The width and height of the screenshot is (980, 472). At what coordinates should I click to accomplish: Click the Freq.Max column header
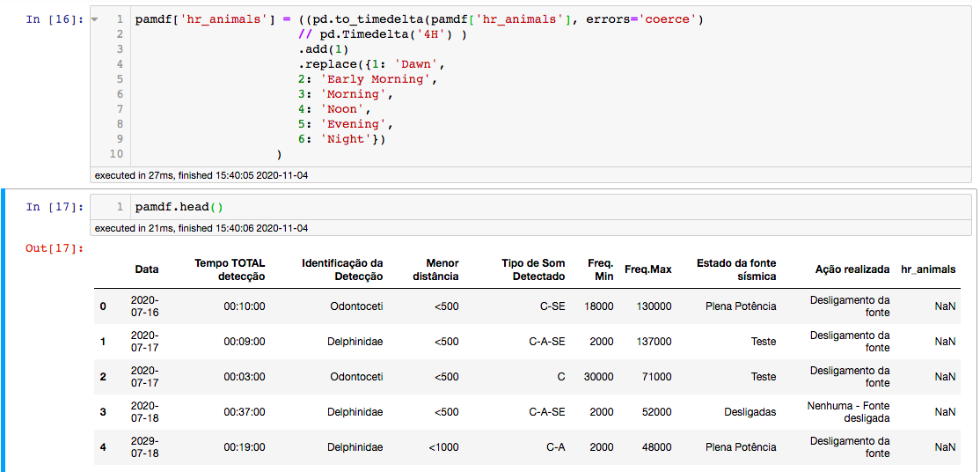[647, 269]
